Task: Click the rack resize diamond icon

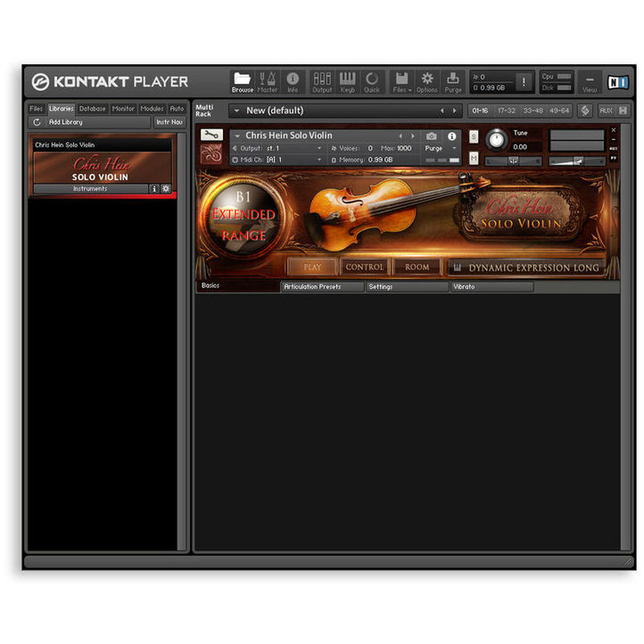Action: point(585,111)
